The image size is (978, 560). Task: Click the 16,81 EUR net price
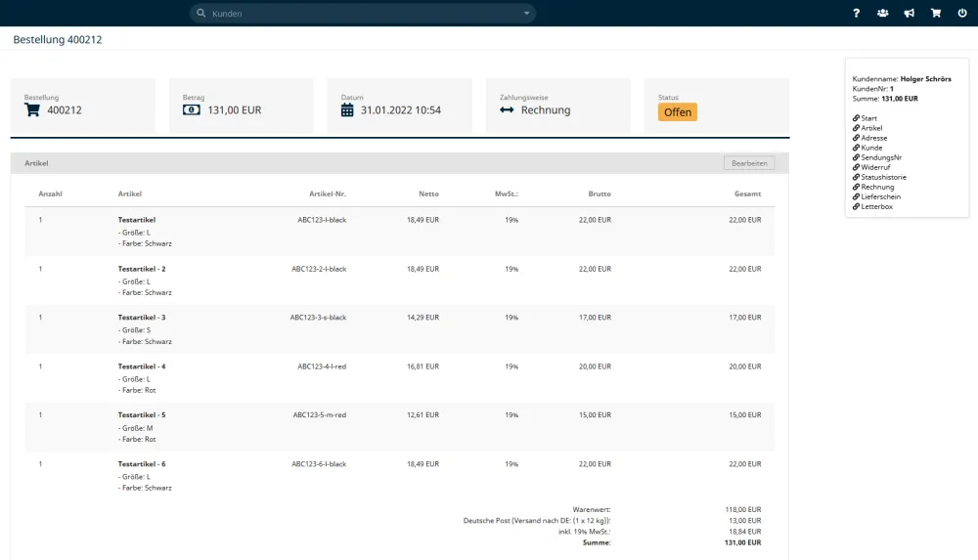[422, 366]
